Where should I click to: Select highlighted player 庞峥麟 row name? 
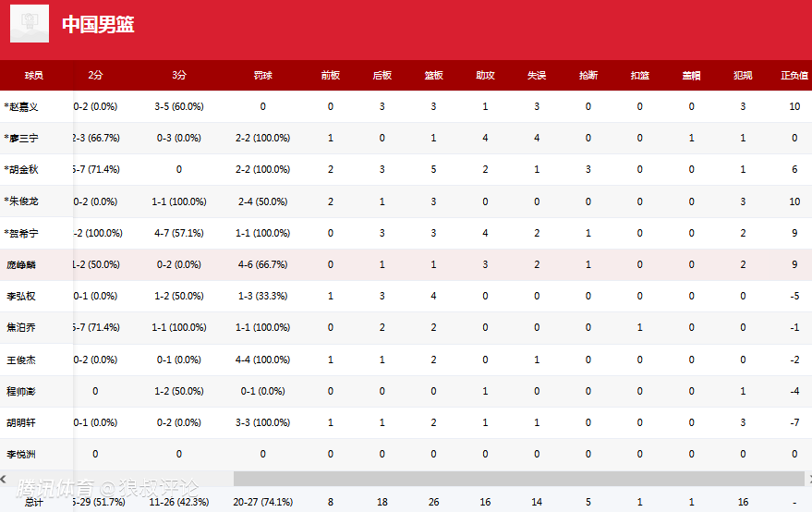(x=21, y=265)
